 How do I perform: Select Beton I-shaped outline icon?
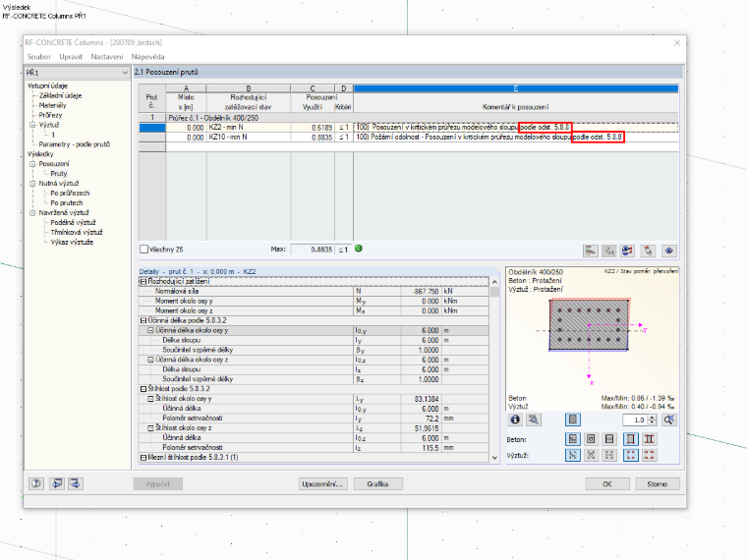[x=649, y=439]
